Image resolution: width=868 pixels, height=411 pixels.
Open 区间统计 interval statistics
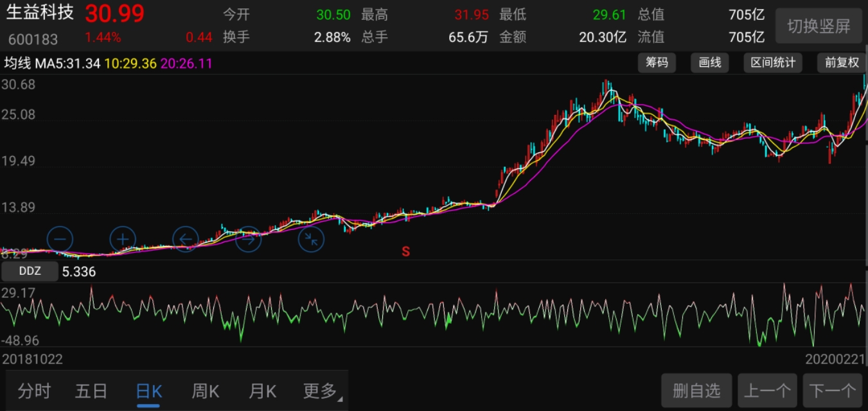(x=773, y=62)
